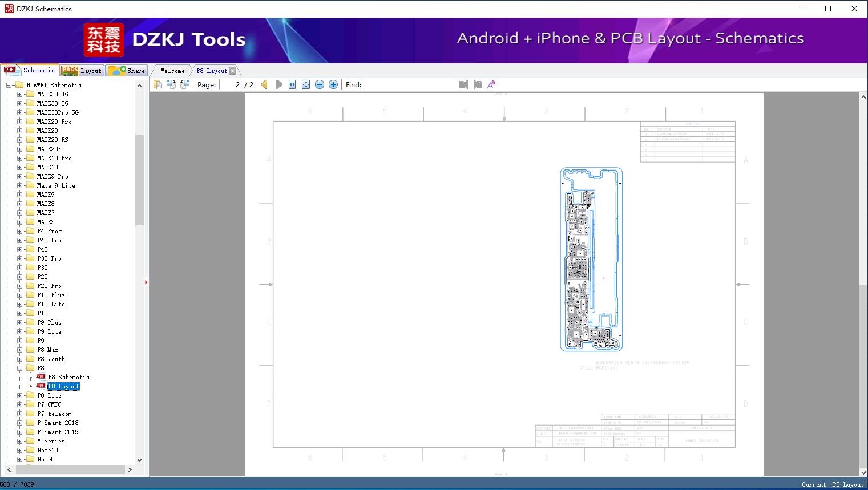Go to the previous page arrow
This screenshot has height=490, width=868.
[264, 84]
